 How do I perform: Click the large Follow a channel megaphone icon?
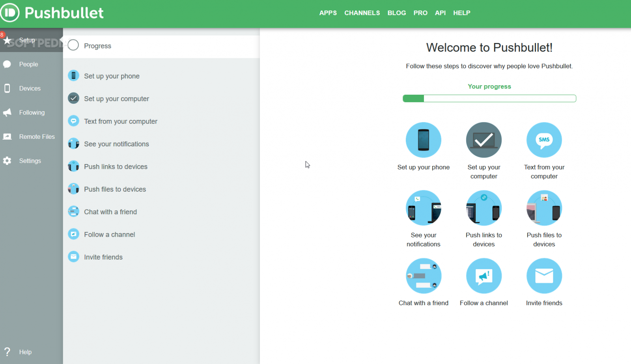pyautogui.click(x=484, y=276)
